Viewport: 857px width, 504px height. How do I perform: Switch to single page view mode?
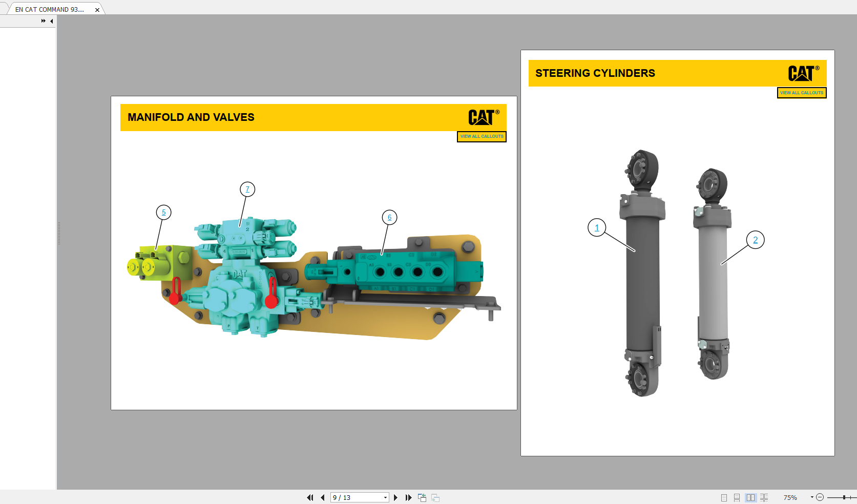tap(724, 497)
